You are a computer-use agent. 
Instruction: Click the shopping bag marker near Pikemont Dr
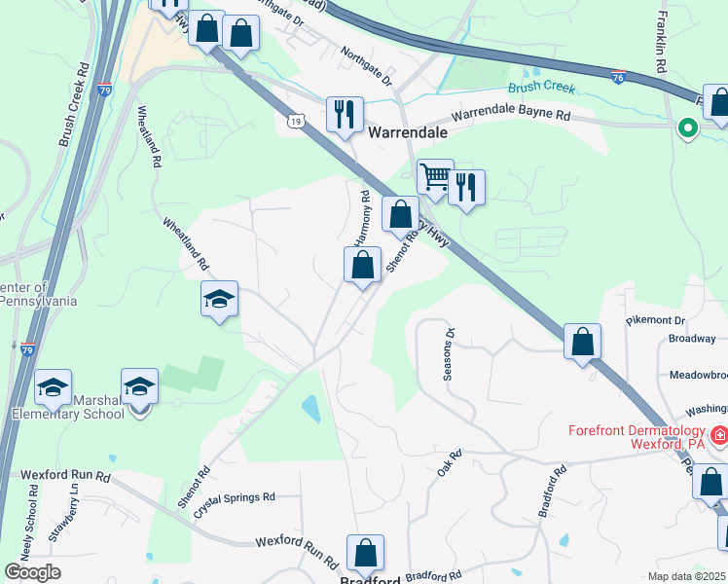583,343
